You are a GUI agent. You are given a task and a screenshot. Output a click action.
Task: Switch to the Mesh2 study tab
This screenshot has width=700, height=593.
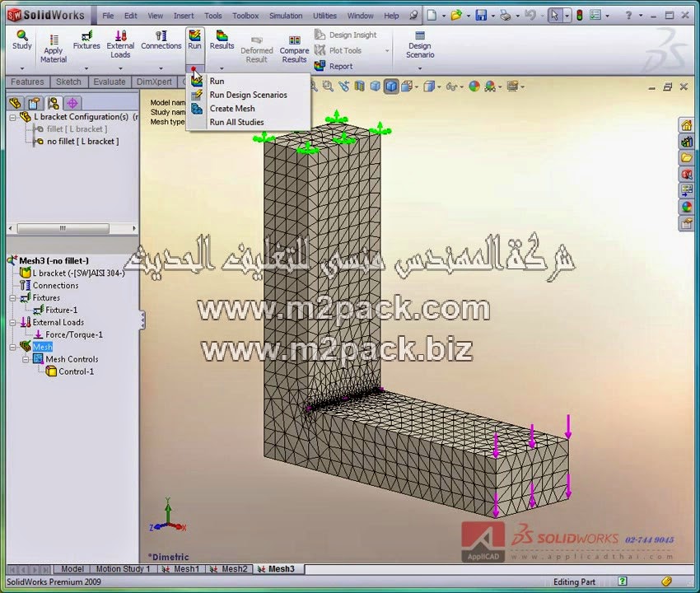click(x=230, y=569)
